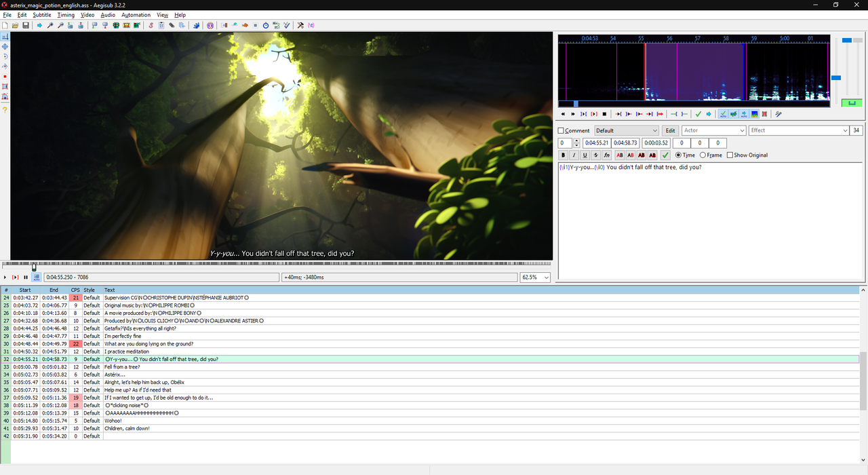Select the Scale subtitles tool
The image size is (868, 475).
pos(5,77)
